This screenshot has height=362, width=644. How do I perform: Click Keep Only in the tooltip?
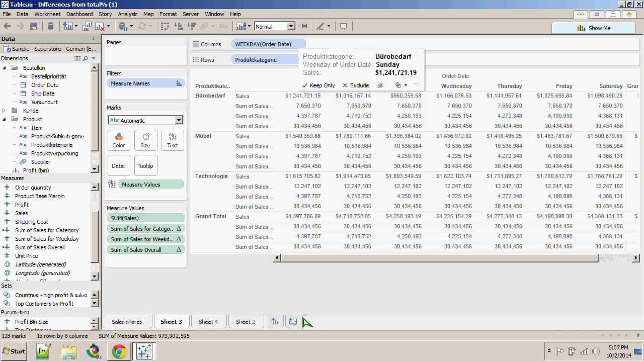point(318,85)
